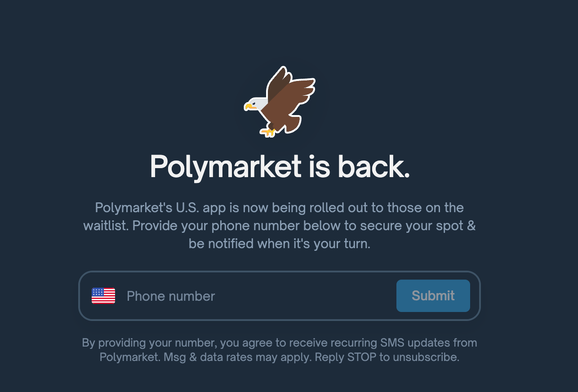The width and height of the screenshot is (578, 392).
Task: Click the eagle's yellow talons
Action: click(268, 132)
